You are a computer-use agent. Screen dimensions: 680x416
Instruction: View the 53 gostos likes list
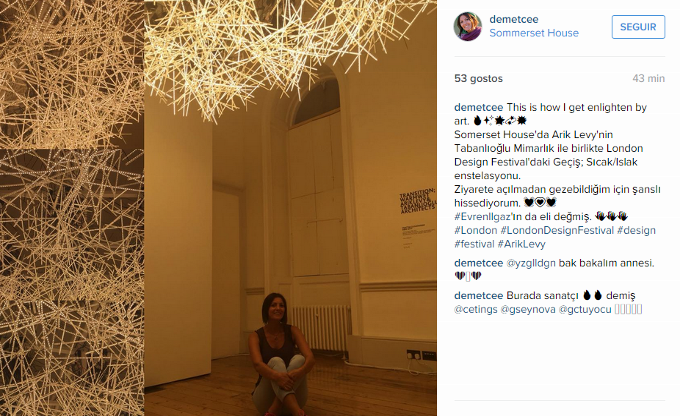pos(478,79)
